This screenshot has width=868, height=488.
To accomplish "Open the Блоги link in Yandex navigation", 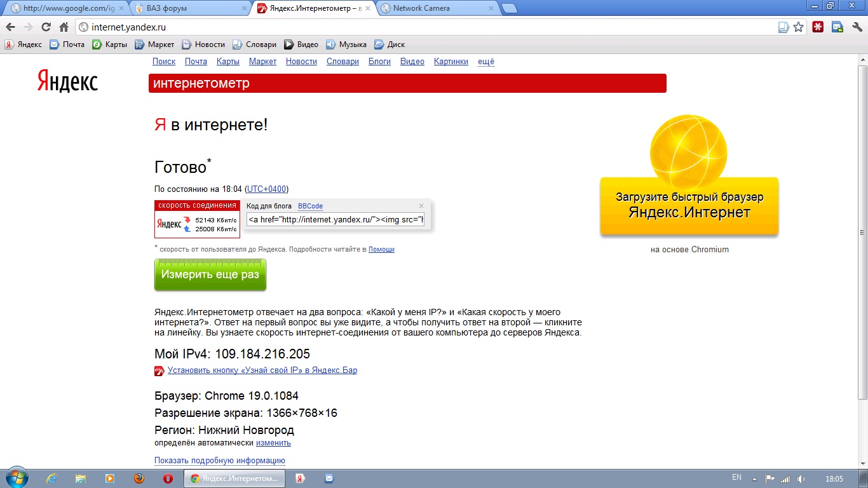I will coord(379,62).
